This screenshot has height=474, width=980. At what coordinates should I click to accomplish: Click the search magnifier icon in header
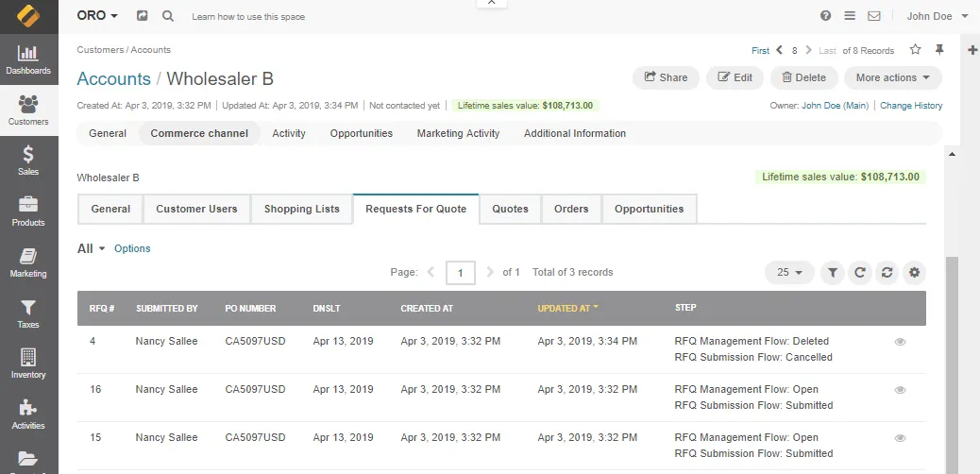(167, 16)
